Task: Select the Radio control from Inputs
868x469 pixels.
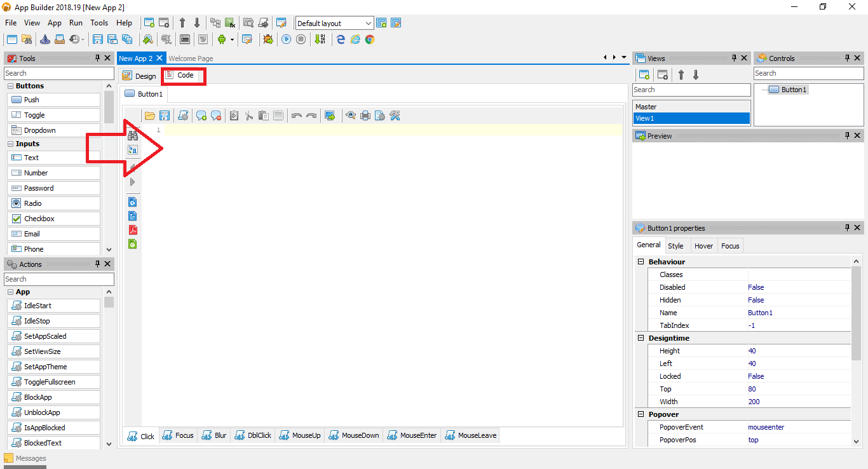Action: tap(53, 203)
